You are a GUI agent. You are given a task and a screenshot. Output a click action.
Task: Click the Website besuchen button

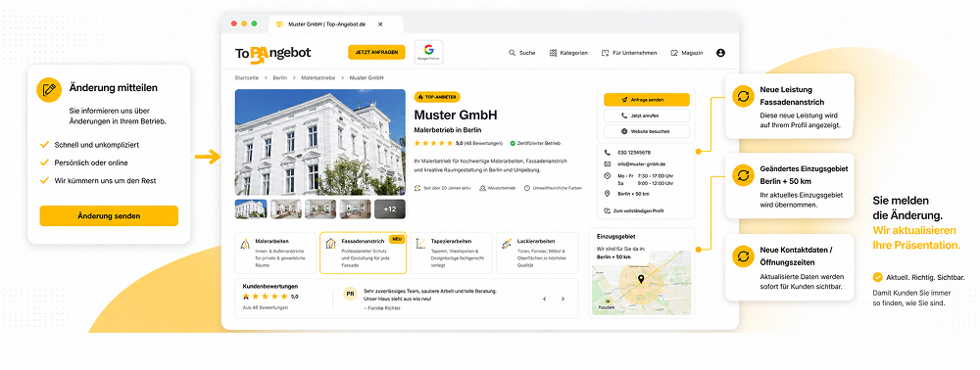click(x=646, y=131)
